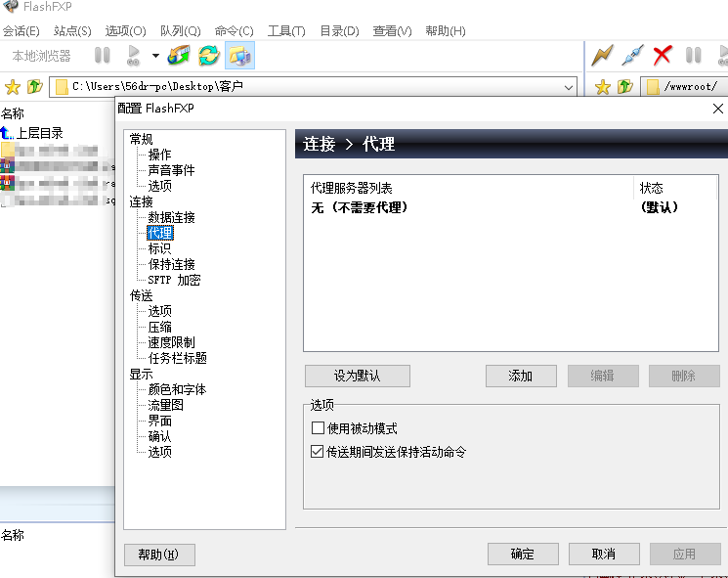Screen dimensions: 728x578
Task: Enable the 使用被动模式 checkbox
Action: (318, 428)
